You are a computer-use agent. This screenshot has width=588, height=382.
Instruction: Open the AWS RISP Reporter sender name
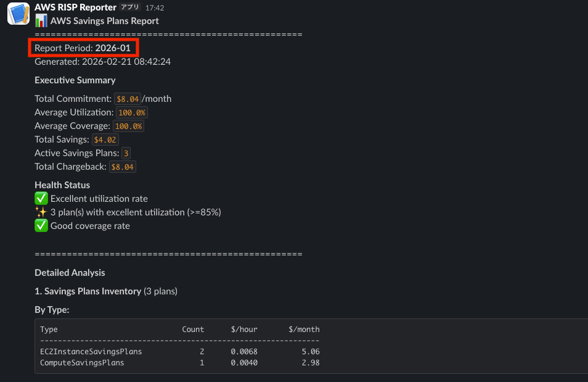tap(75, 7)
